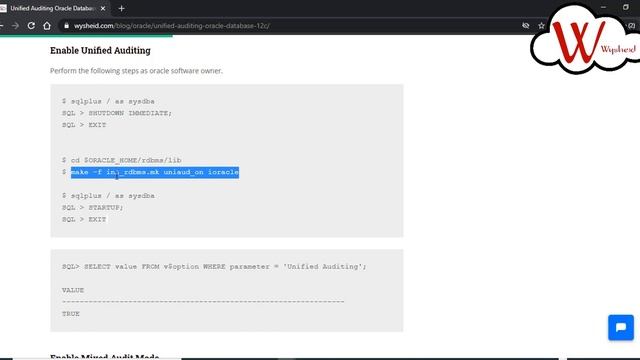Viewport: 640px width, 360px height.
Task: Close the Unified Auditing Oracle Database tab
Action: 103,8
